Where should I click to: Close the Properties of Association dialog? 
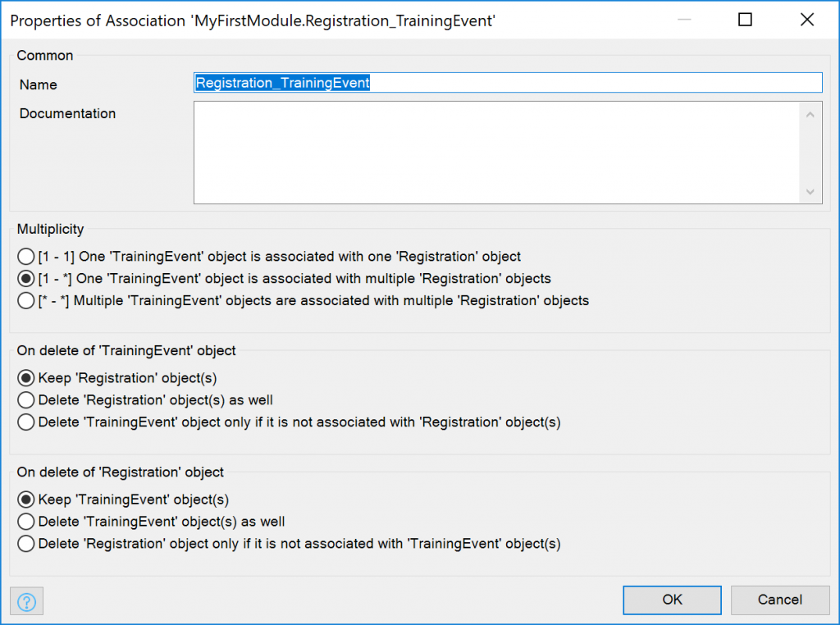click(807, 20)
